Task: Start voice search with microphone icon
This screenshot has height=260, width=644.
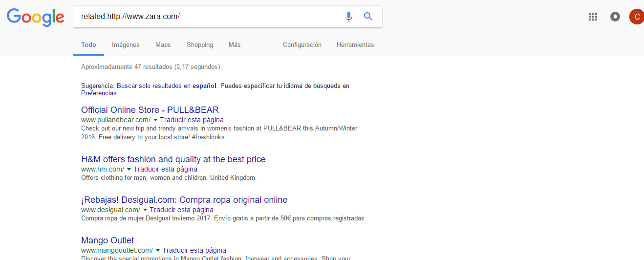Action: click(x=348, y=17)
